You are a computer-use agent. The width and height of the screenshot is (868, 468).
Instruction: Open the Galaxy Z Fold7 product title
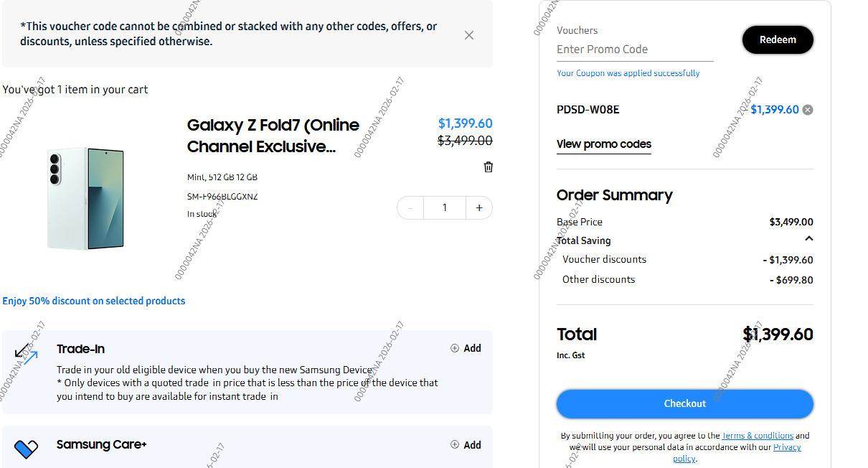[x=273, y=136]
